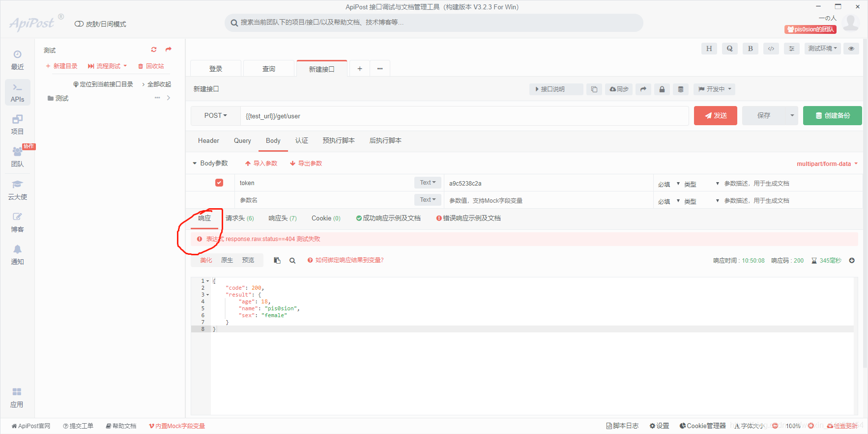Select the Header tab

208,141
